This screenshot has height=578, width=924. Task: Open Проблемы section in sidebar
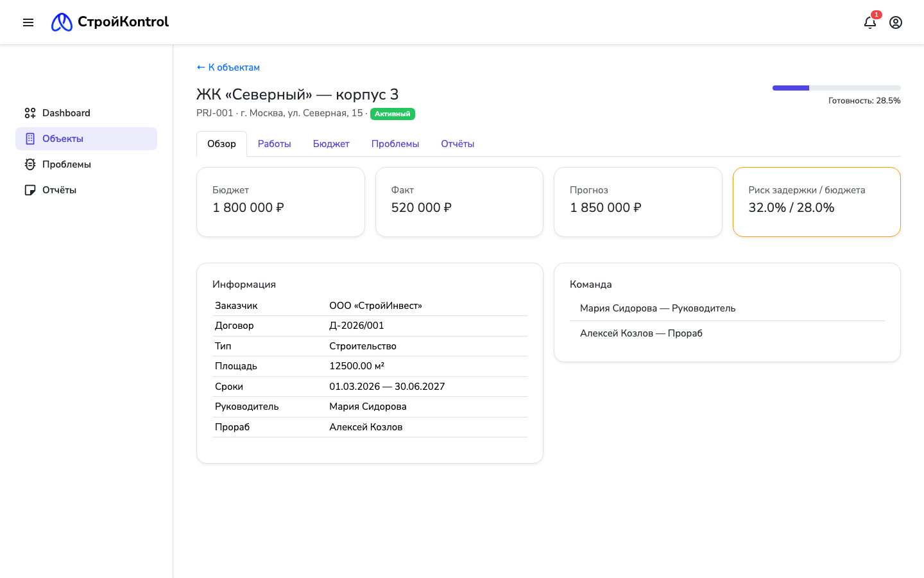click(86, 164)
